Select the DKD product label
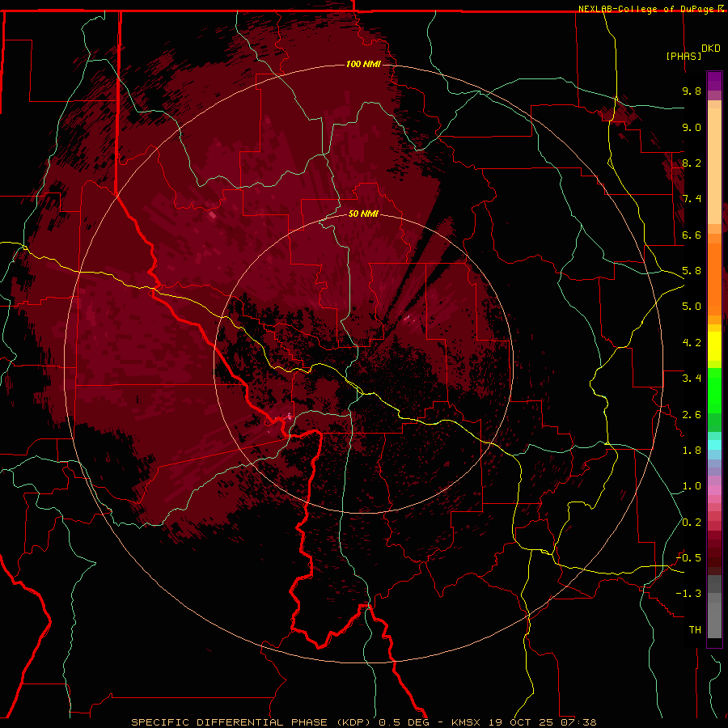 pos(711,49)
